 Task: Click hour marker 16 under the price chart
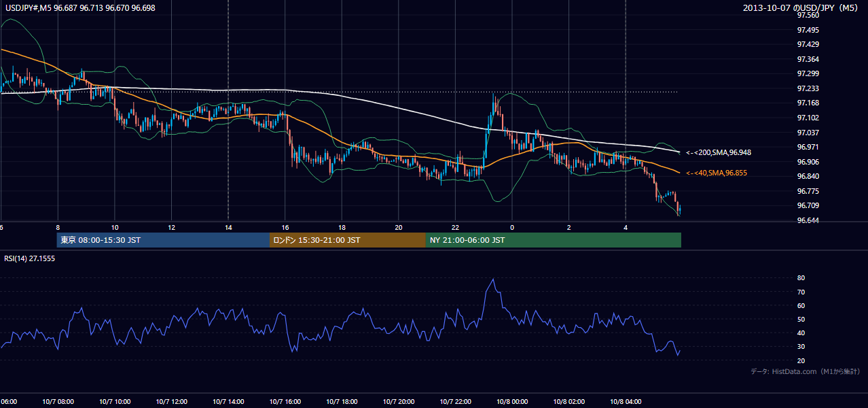tap(285, 228)
